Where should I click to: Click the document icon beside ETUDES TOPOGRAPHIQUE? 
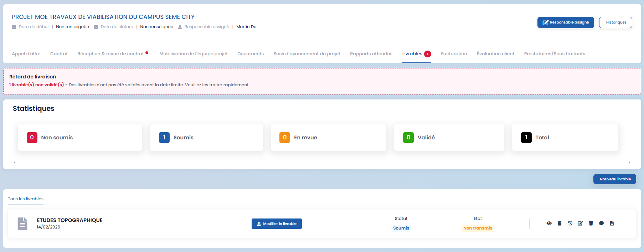(x=22, y=224)
